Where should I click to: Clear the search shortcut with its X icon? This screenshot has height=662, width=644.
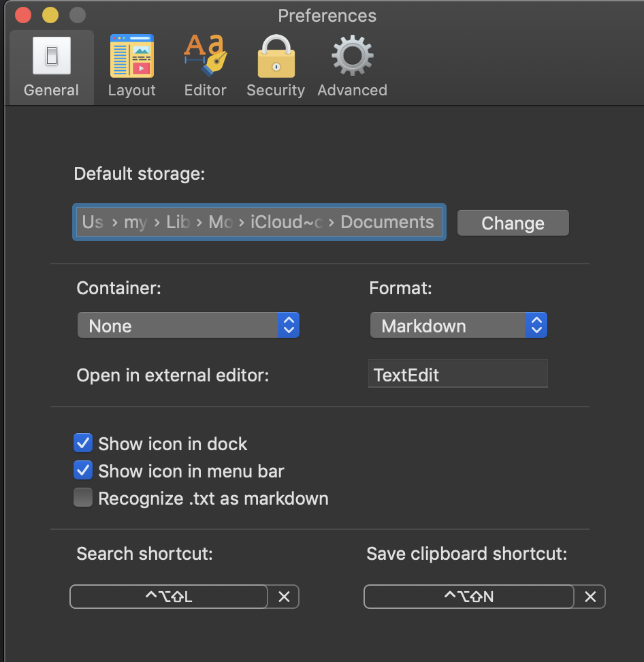[x=284, y=597]
